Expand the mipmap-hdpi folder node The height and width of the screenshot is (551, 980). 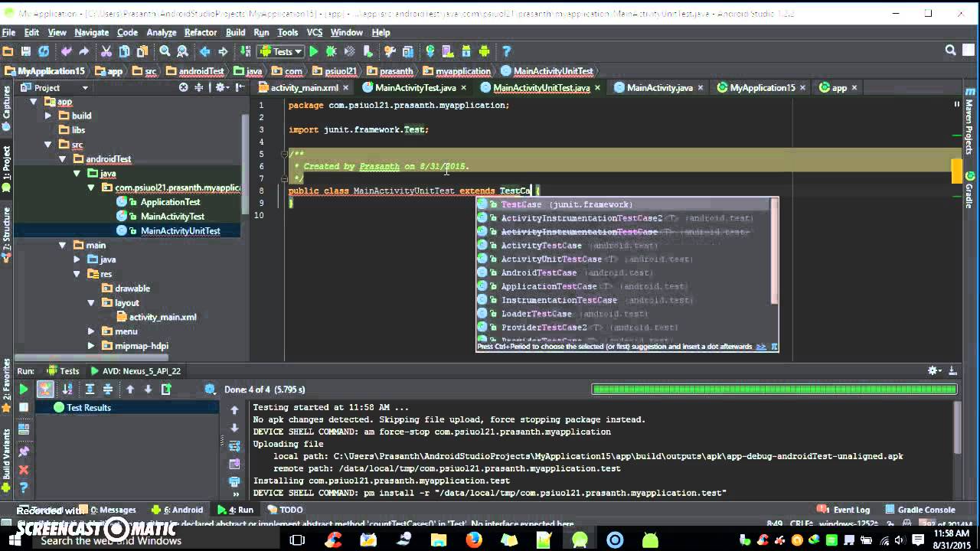click(91, 346)
